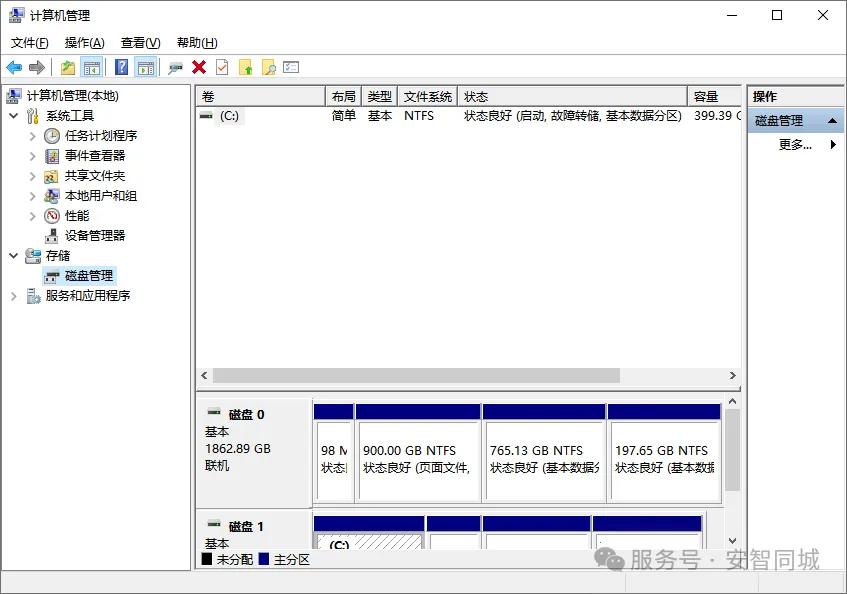Select the Event Viewer icon
Viewport: 847px width, 594px height.
[52, 156]
